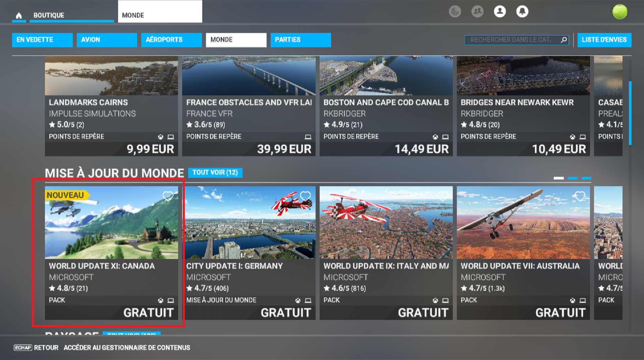The image size is (644, 360).
Task: Open World Update IX Italy thumbnail
Action: (386, 223)
